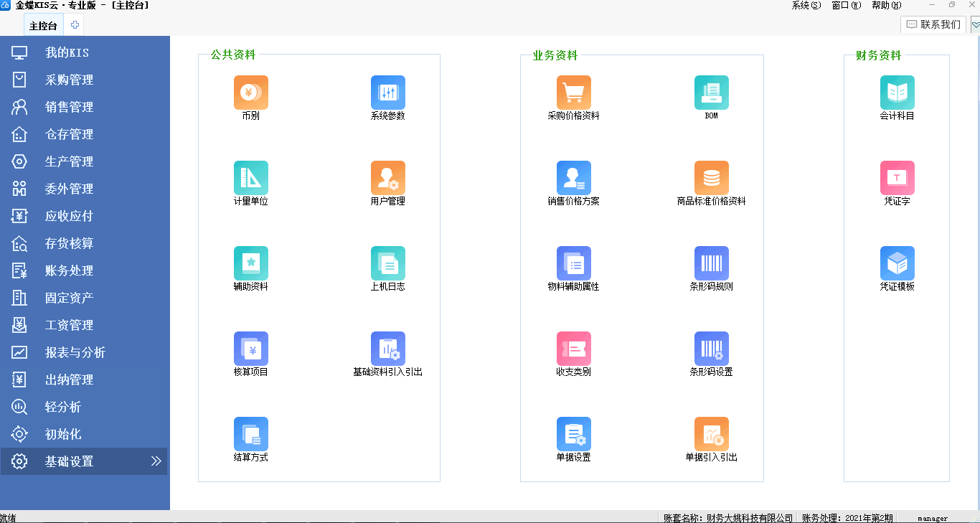980x523 pixels.
Task: Open the 窗口(W) menu
Action: click(x=846, y=5)
